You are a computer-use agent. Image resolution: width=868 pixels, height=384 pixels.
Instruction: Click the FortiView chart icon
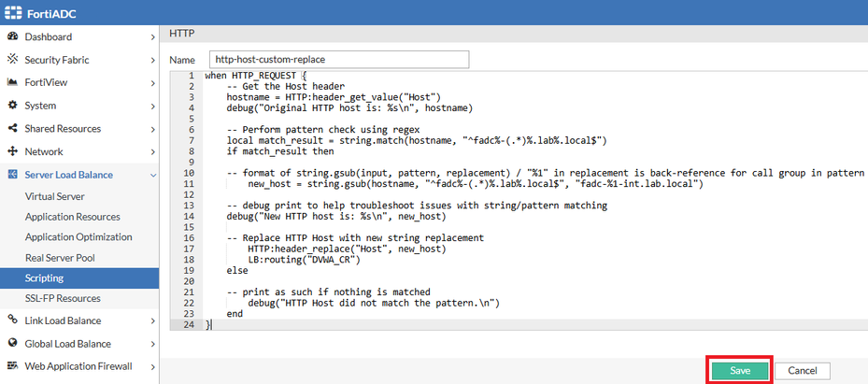pos(13,82)
